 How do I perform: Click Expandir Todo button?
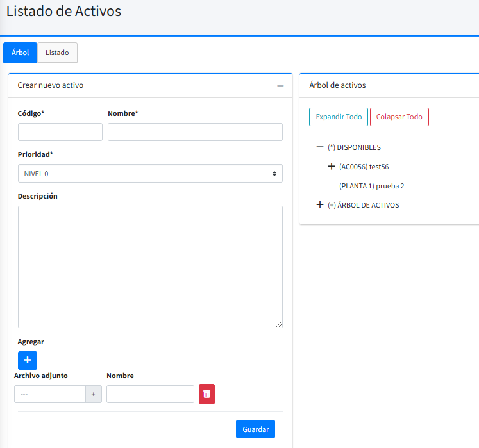[x=339, y=117]
